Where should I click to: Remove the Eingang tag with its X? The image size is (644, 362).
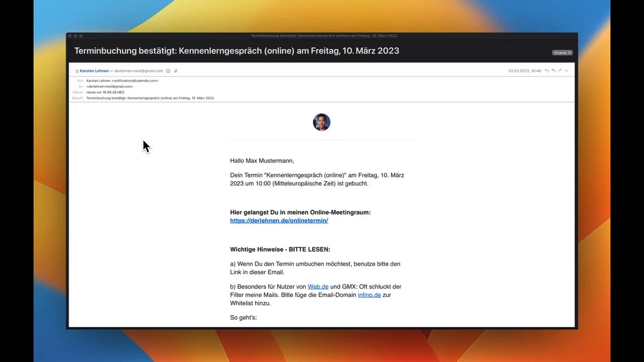[x=570, y=52]
